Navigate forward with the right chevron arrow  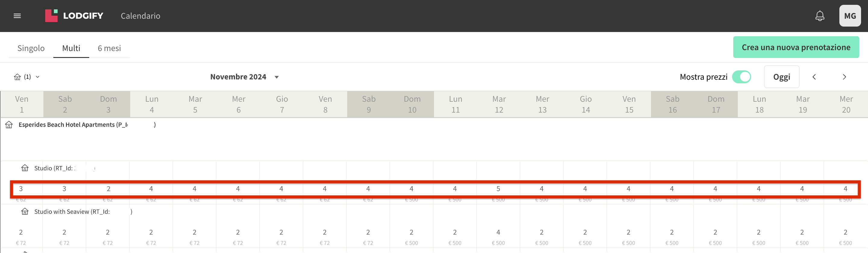(844, 77)
